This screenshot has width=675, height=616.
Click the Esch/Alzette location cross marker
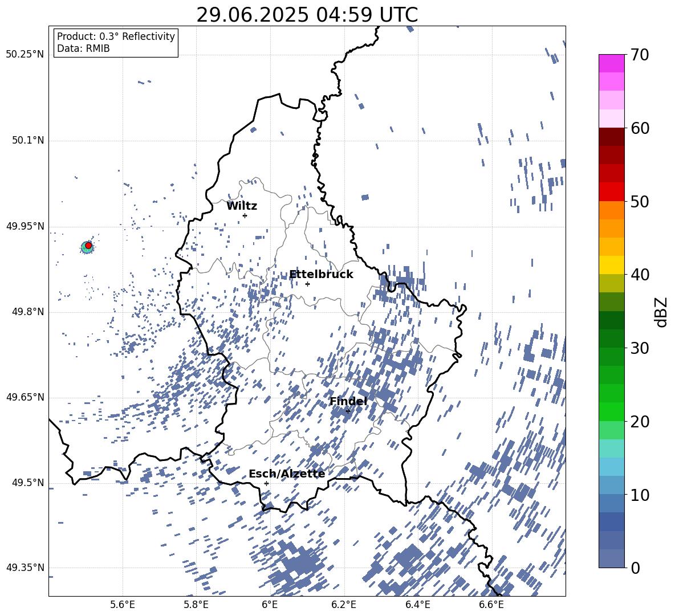[x=266, y=483]
